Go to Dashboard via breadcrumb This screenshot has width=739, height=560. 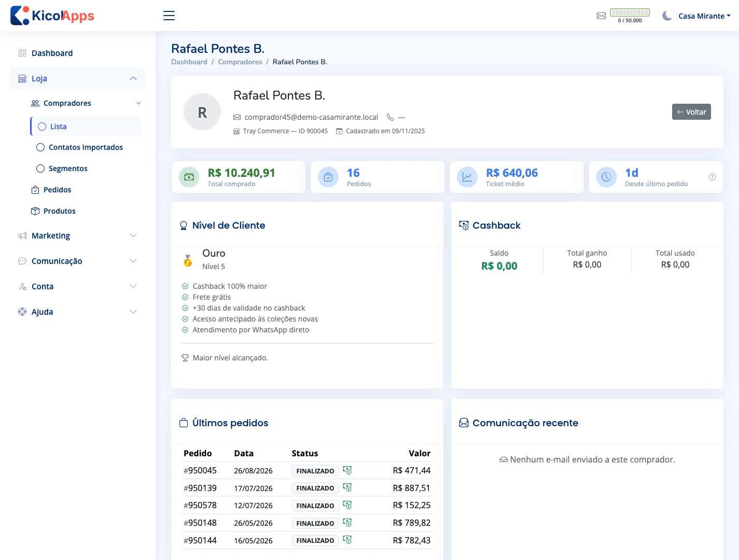[x=189, y=62]
